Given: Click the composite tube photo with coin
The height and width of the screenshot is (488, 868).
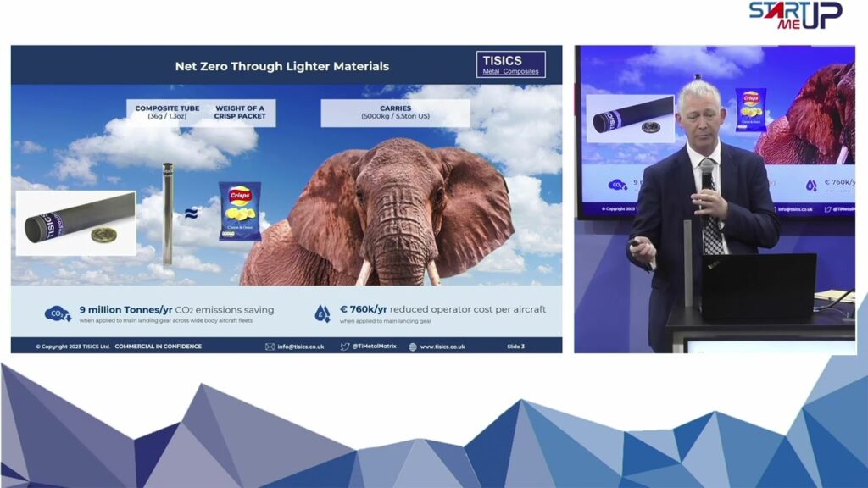Looking at the screenshot, I should coord(76,224).
